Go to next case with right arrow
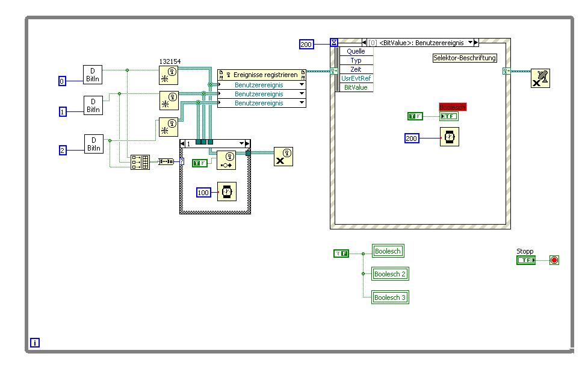 point(247,143)
